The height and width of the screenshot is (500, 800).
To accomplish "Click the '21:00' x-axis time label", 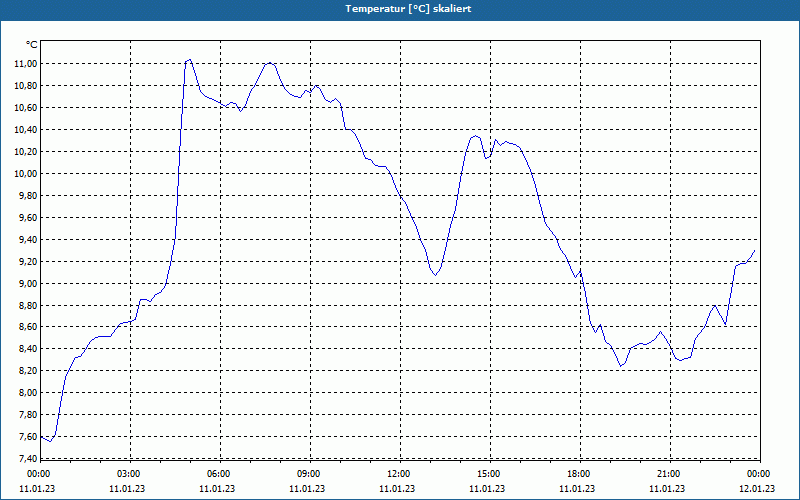I will coord(670,474).
